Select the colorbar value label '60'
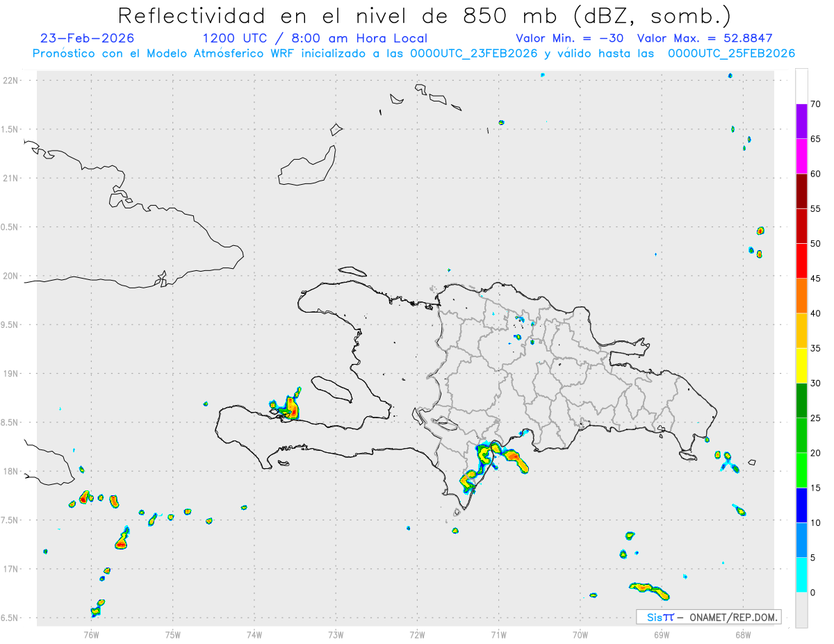 (x=815, y=174)
